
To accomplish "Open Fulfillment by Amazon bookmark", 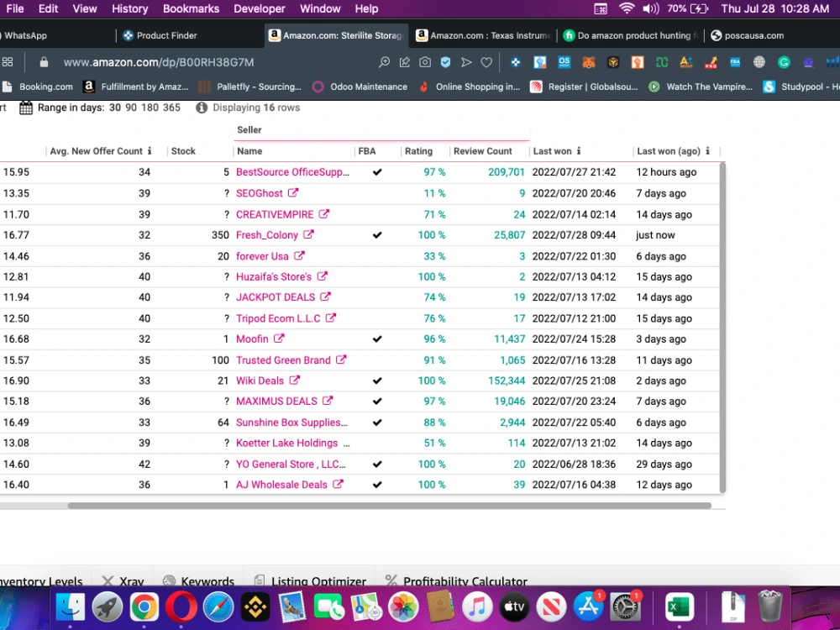I will tap(136, 87).
